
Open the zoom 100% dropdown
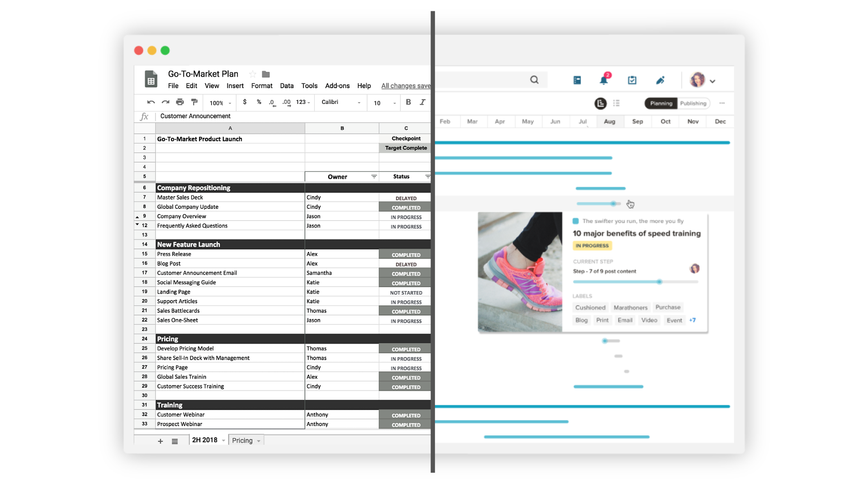point(221,103)
